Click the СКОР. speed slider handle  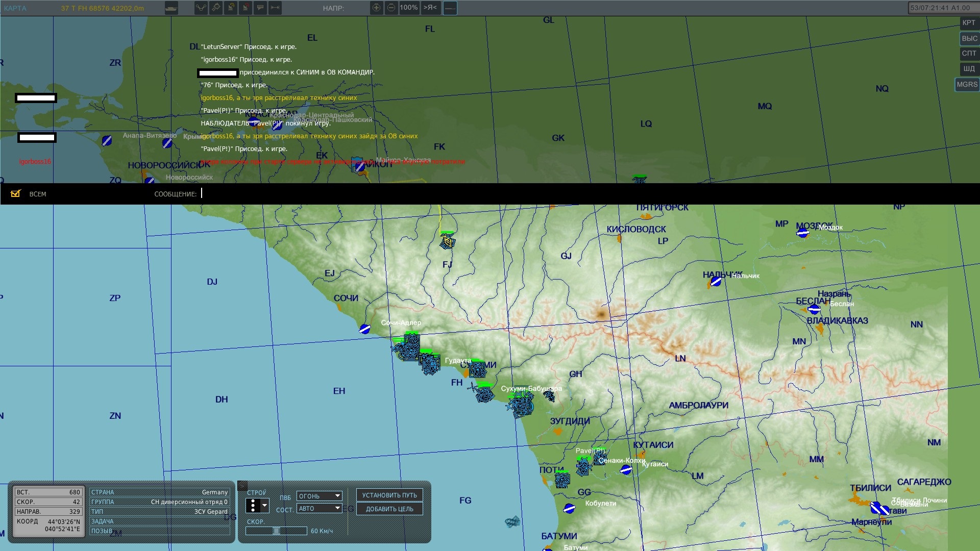click(x=276, y=531)
